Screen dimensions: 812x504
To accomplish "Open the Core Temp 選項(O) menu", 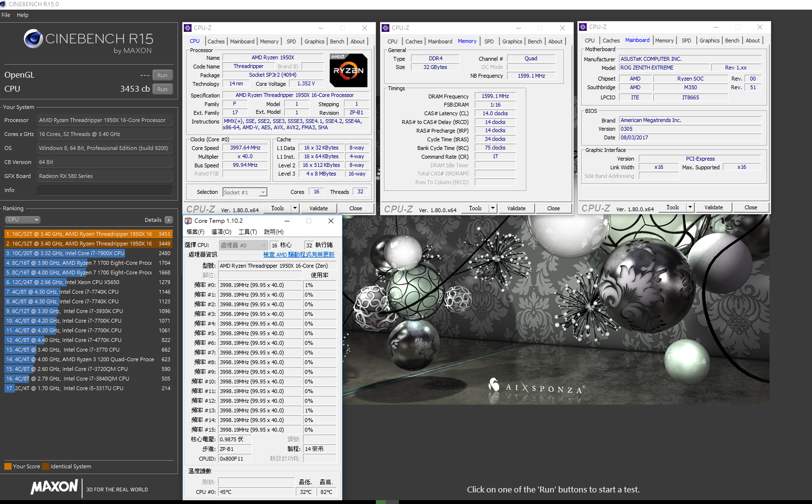I will [221, 232].
